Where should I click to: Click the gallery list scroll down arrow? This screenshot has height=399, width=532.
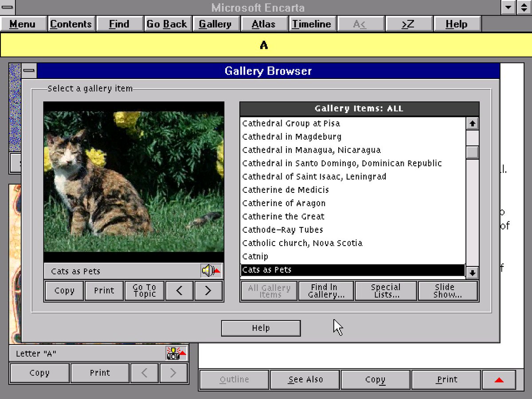tap(473, 273)
